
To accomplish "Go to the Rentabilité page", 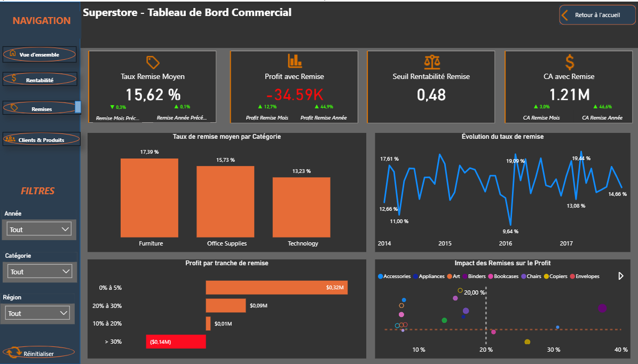I will (x=40, y=79).
